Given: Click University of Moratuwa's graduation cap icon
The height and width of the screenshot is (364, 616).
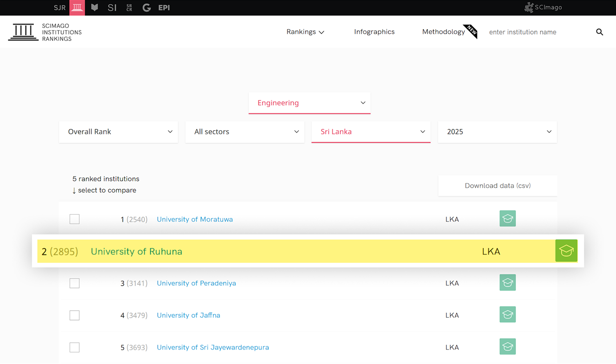Looking at the screenshot, I should tap(507, 219).
